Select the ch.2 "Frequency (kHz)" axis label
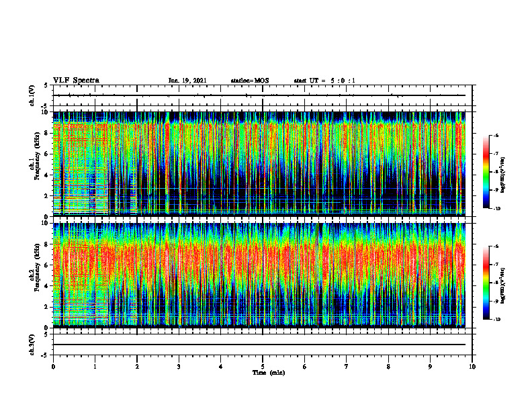Screen dimensions: 532x411 tap(37, 267)
